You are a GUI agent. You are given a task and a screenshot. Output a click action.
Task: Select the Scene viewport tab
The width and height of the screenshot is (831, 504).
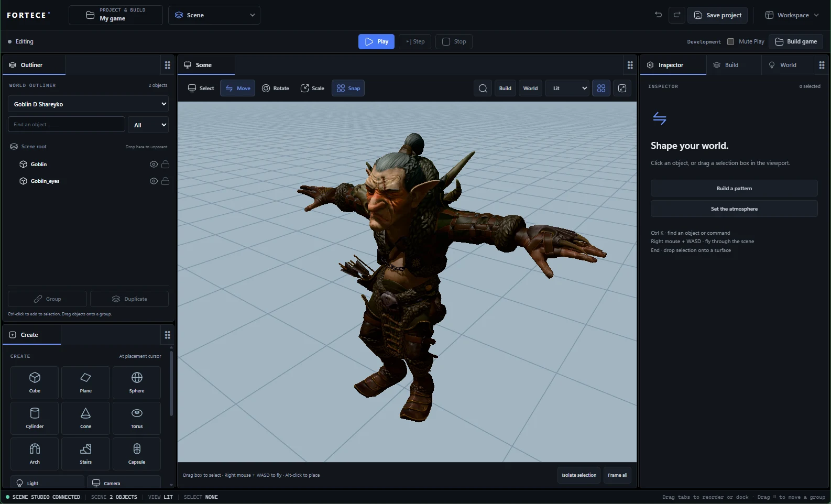tap(206, 65)
